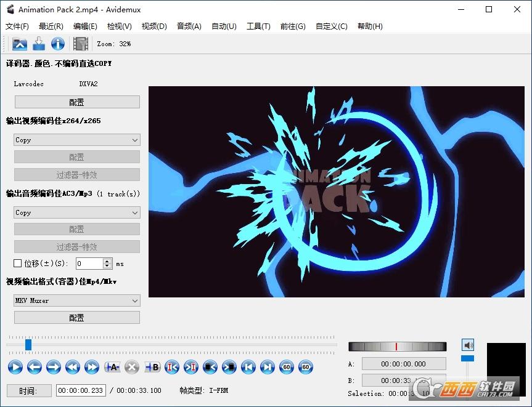Image resolution: width=532 pixels, height=407 pixels.
Task: Start playback with the Play button
Action: 15,367
